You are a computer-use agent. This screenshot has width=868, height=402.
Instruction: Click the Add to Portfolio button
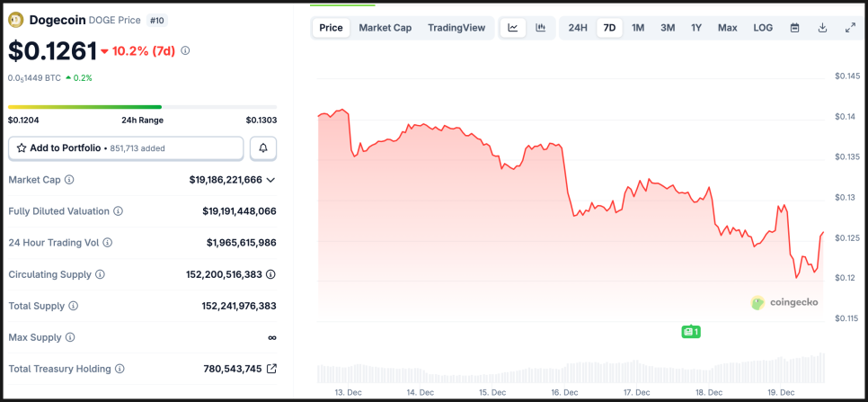click(x=126, y=147)
